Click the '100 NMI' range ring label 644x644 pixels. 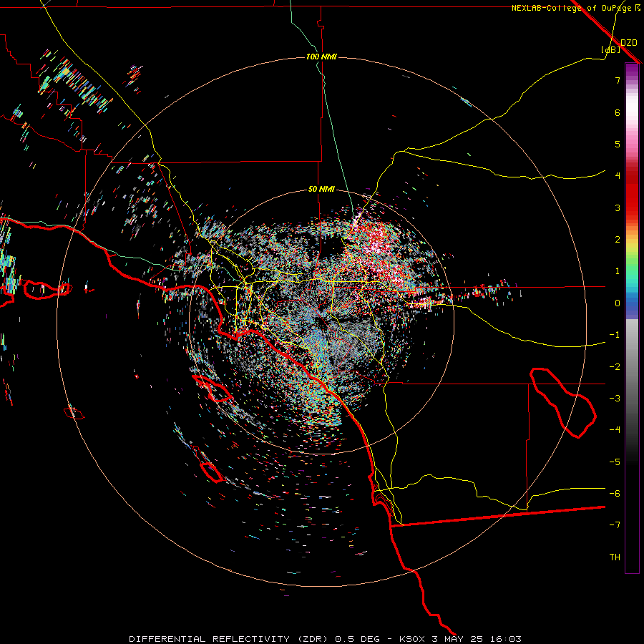[x=321, y=57]
